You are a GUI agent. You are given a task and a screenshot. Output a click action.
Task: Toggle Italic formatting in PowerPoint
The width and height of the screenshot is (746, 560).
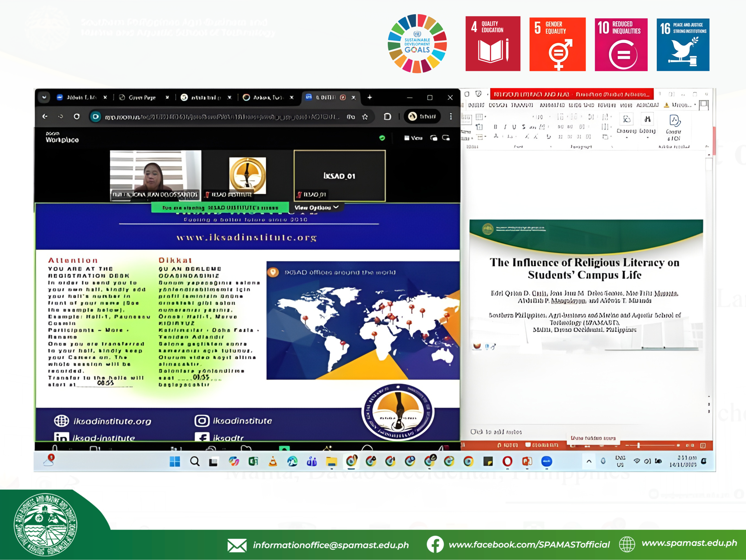505,127
